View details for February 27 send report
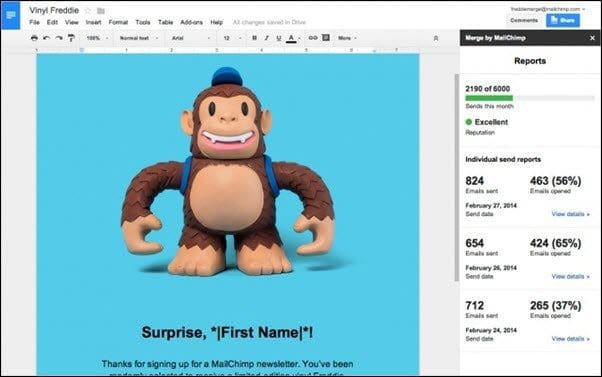Image resolution: width=602 pixels, height=377 pixels. coord(570,214)
